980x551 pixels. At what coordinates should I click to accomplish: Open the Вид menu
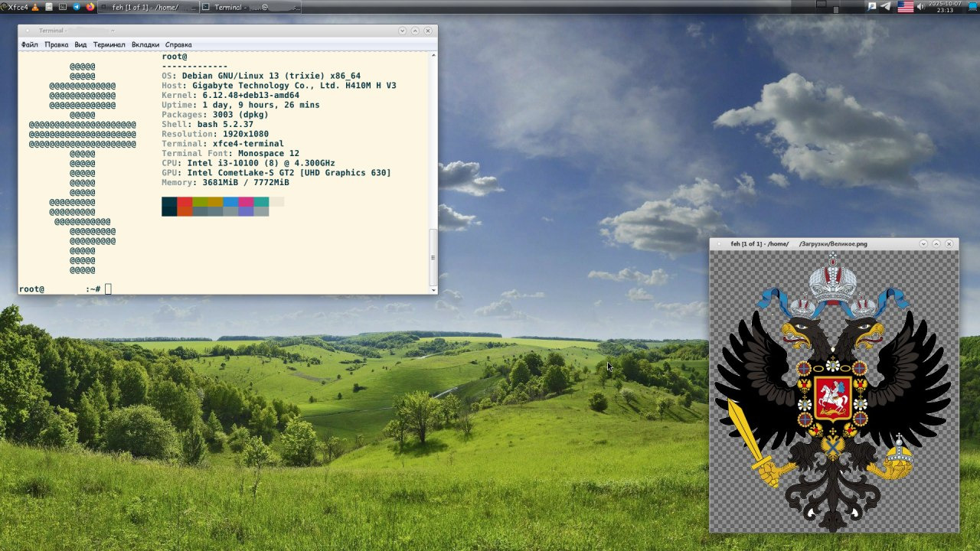80,44
